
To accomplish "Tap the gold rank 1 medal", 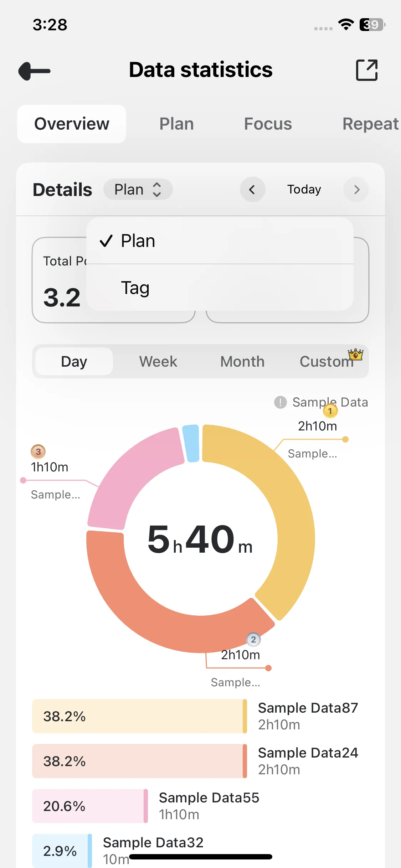I will click(x=330, y=411).
